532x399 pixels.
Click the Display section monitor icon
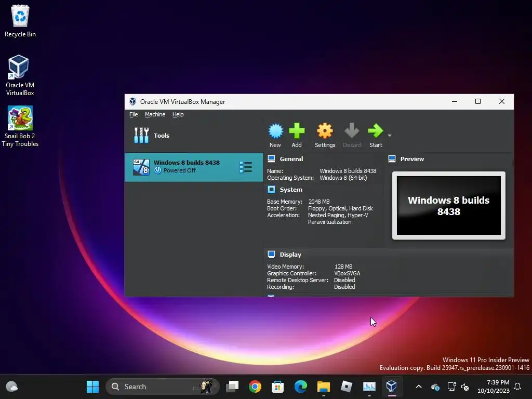[x=271, y=255]
